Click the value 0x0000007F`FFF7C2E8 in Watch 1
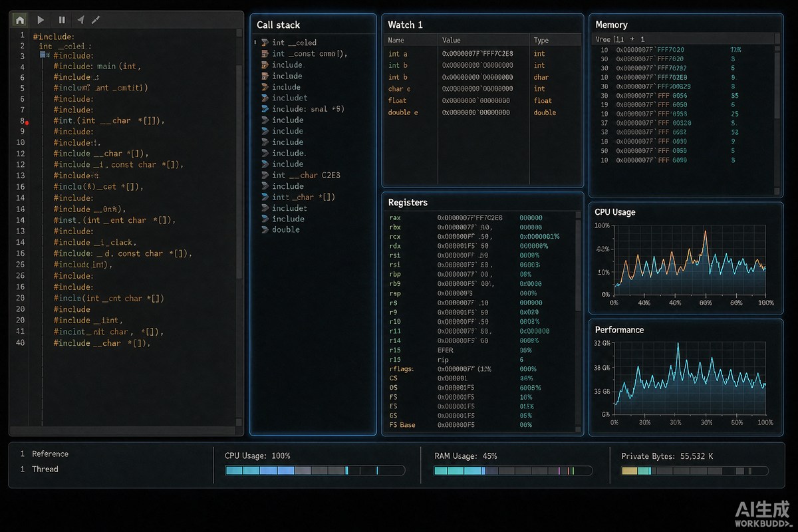798x532 pixels. pos(477,54)
